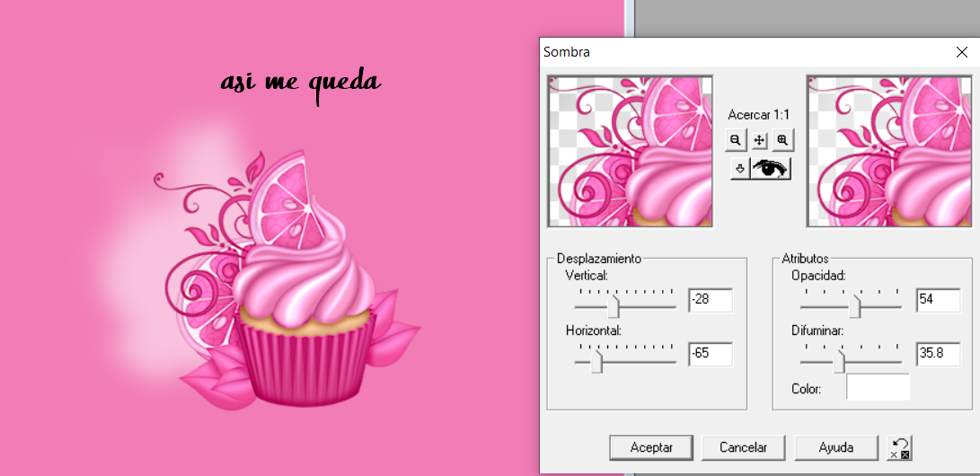Toggle the eye preview proof button
The image size is (980, 476).
(x=771, y=169)
